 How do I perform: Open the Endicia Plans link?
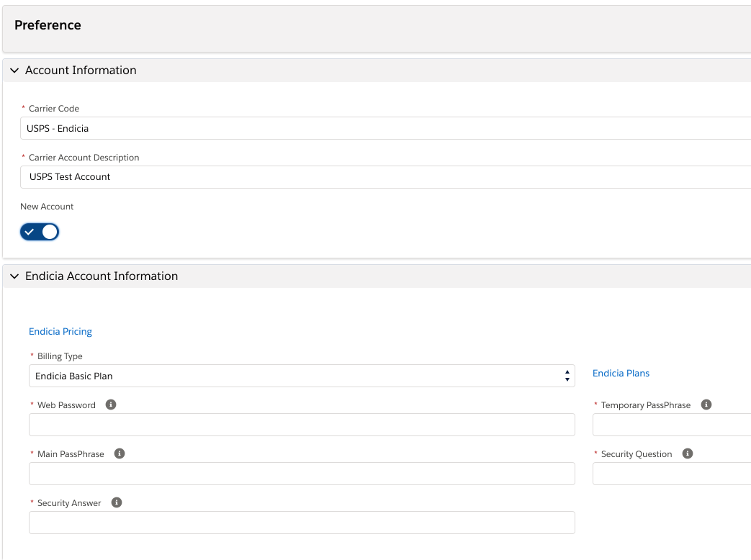coord(621,373)
